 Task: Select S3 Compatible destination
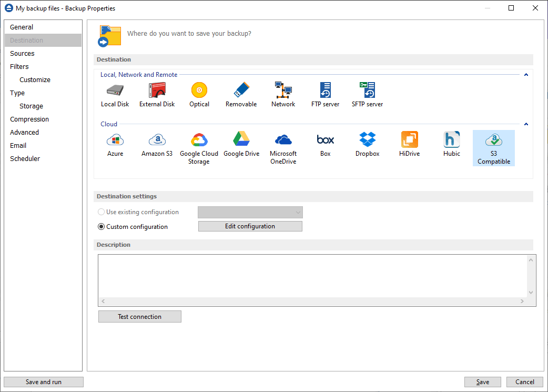click(494, 148)
